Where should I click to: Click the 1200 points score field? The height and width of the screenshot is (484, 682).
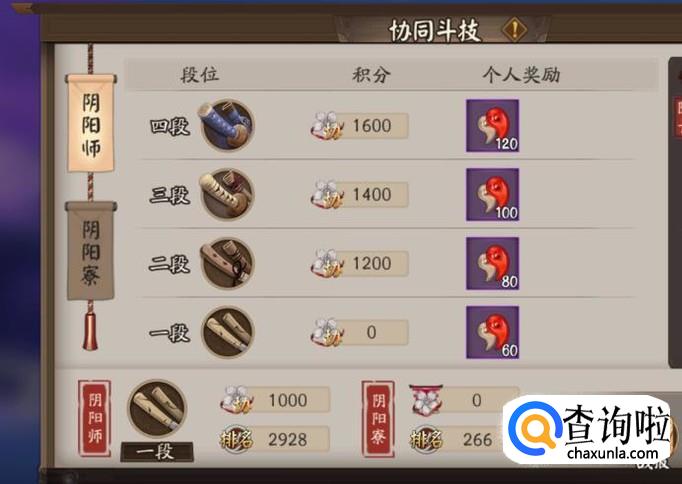[x=359, y=263]
